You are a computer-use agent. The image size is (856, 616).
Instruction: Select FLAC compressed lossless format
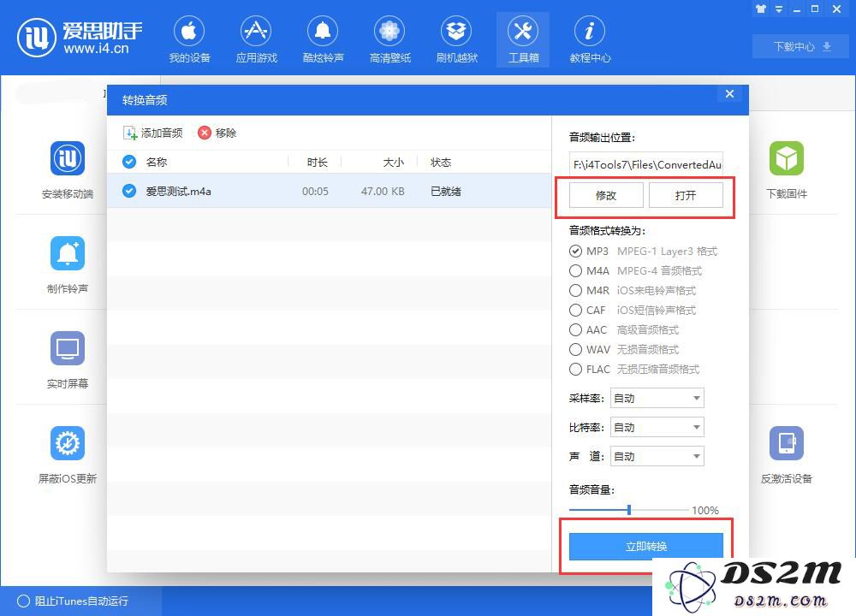[x=575, y=369]
